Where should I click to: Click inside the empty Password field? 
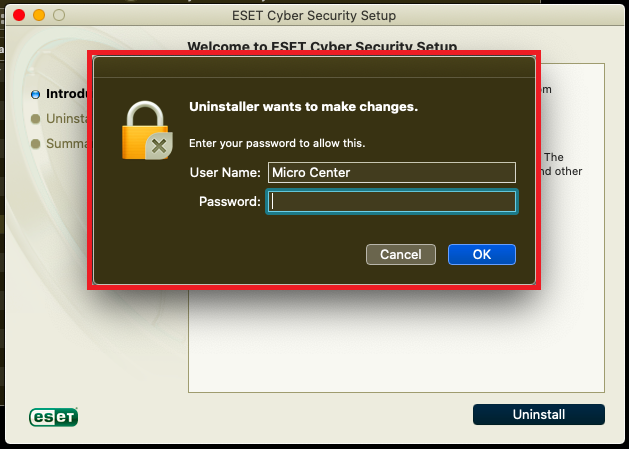392,201
